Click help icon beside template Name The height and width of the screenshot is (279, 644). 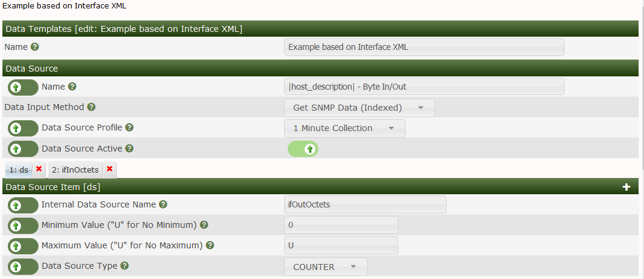(35, 47)
